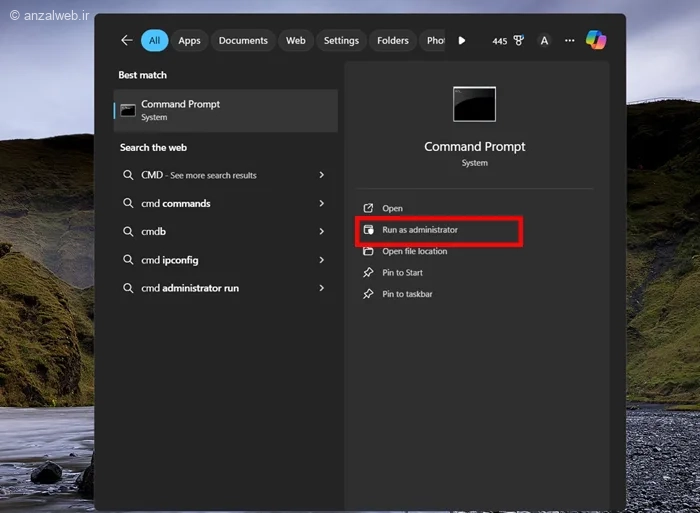700x513 pixels.
Task: Expand the CMD web results chevron
Action: coord(321,175)
